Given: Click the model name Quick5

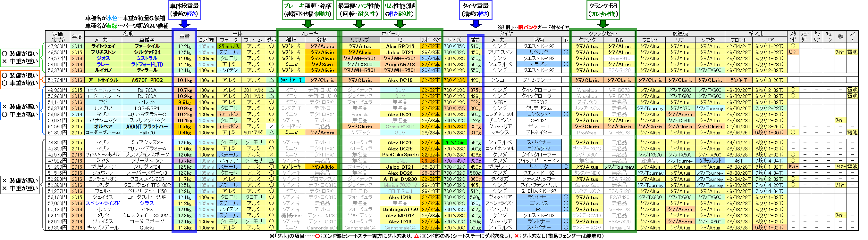Looking at the screenshot, I should pyautogui.click(x=147, y=228).
